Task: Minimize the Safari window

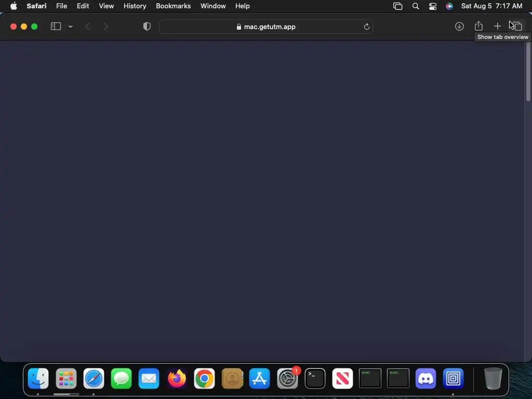Action: tap(24, 26)
